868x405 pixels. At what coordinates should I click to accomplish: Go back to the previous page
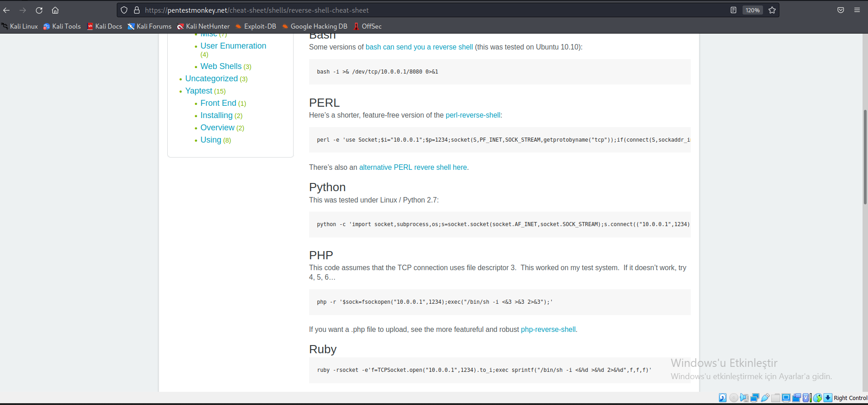6,10
